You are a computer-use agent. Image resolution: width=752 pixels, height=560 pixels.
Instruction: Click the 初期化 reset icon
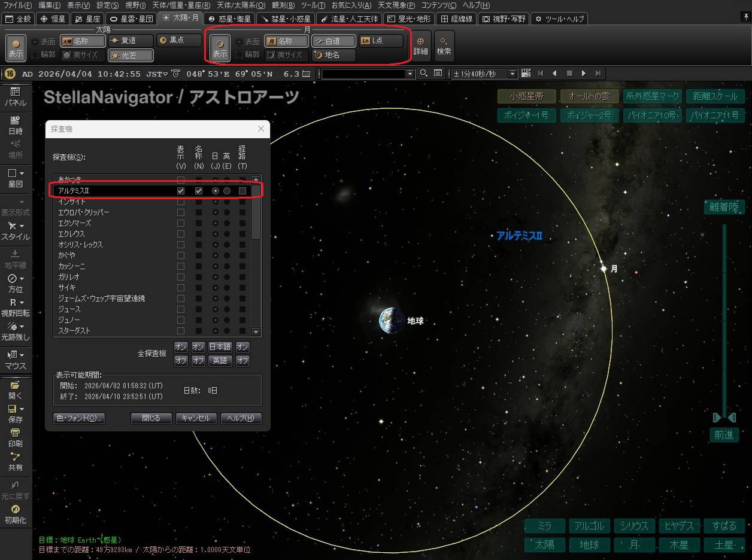tap(16, 514)
